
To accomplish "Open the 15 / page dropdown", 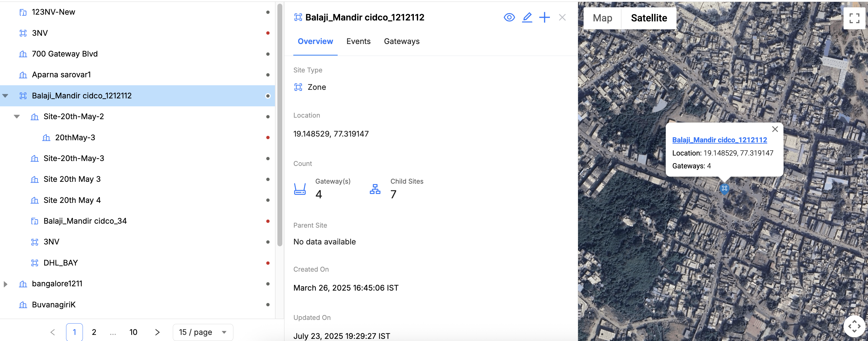I will [202, 332].
